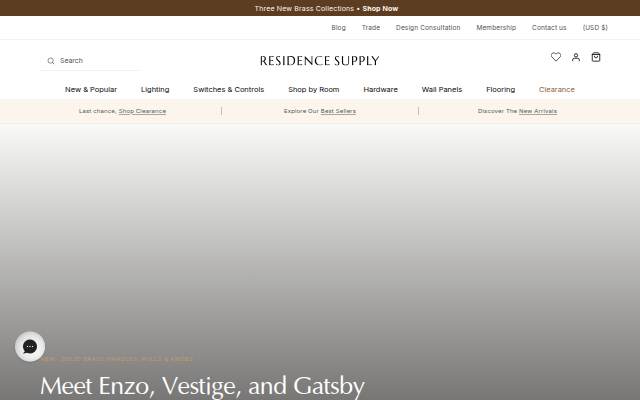Open the Design Consultation link
Image resolution: width=640 pixels, height=400 pixels.
point(428,28)
